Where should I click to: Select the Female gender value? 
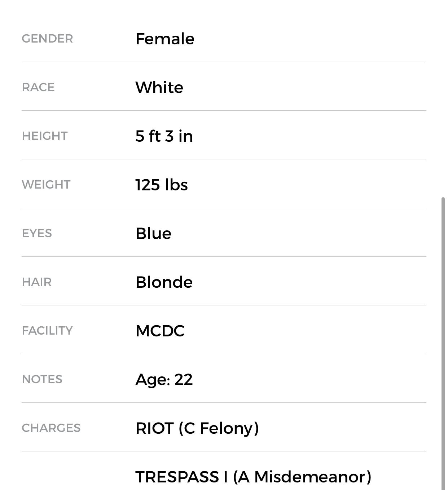point(165,39)
